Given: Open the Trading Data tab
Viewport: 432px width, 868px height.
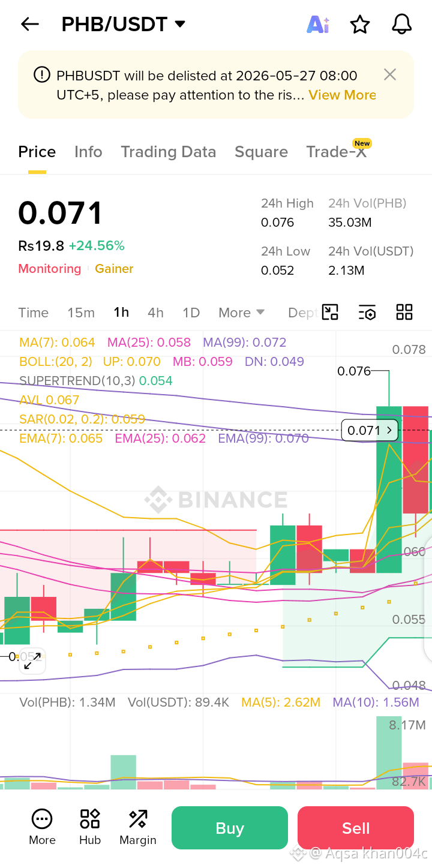Looking at the screenshot, I should point(169,152).
